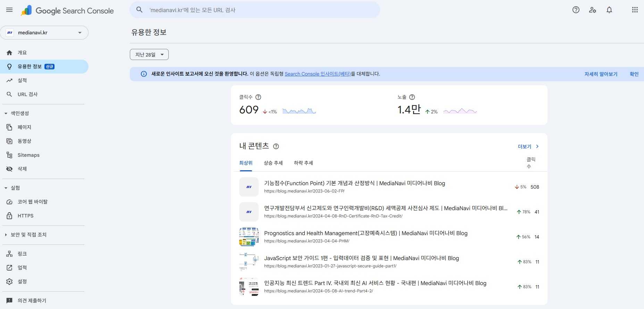Open the Help question mark icon
This screenshot has height=309, width=644.
click(x=576, y=10)
